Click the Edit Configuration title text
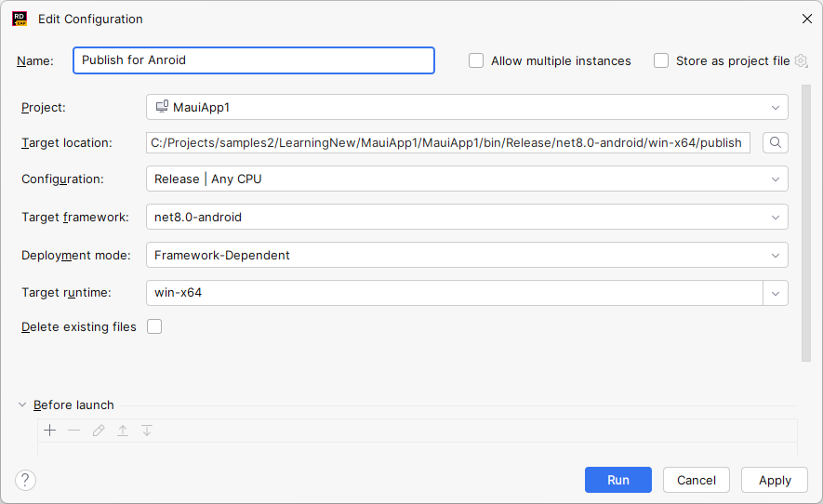The image size is (823, 504). click(90, 19)
